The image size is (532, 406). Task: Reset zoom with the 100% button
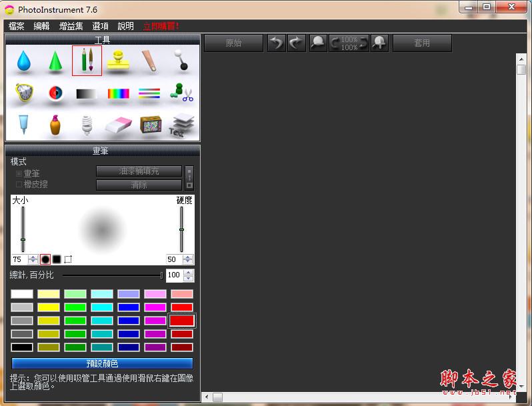click(349, 43)
